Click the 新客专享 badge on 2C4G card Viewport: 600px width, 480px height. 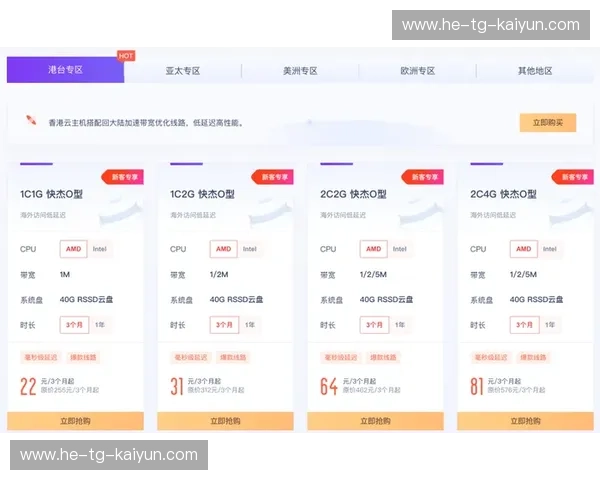pyautogui.click(x=573, y=177)
